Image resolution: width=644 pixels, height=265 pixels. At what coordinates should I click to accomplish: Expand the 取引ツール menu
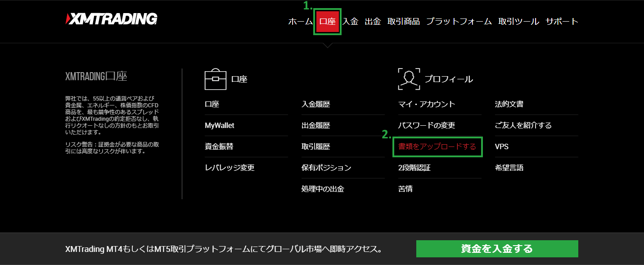(518, 21)
